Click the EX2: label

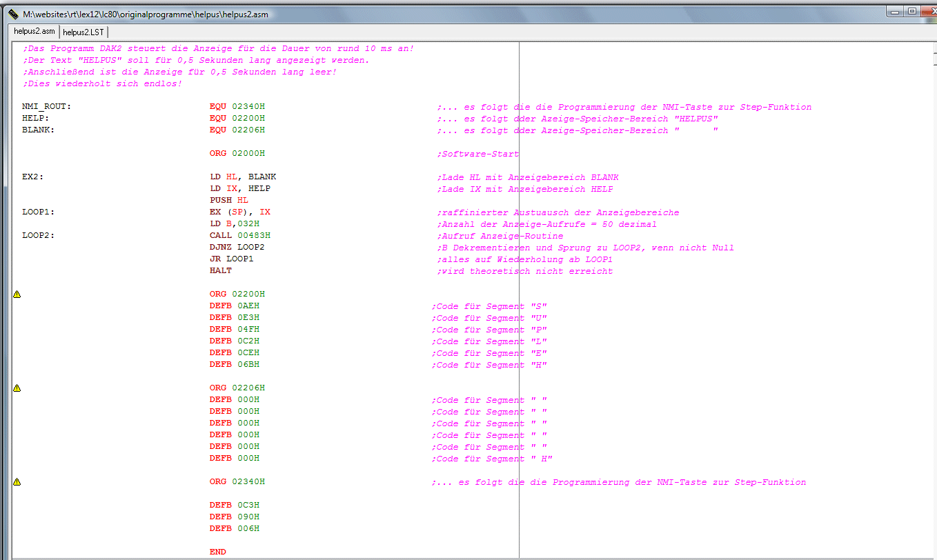(x=33, y=177)
